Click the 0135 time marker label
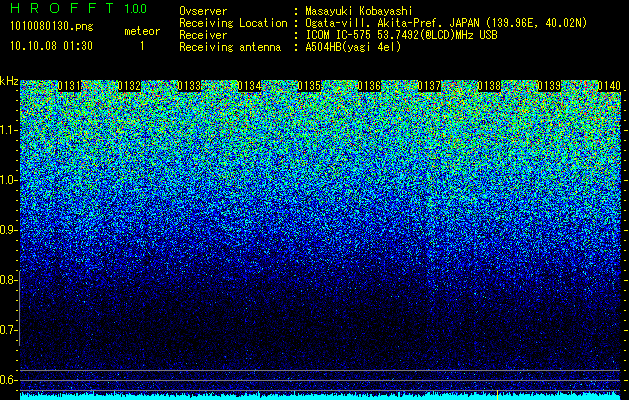Screen dimensions: 629x400 [309, 86]
